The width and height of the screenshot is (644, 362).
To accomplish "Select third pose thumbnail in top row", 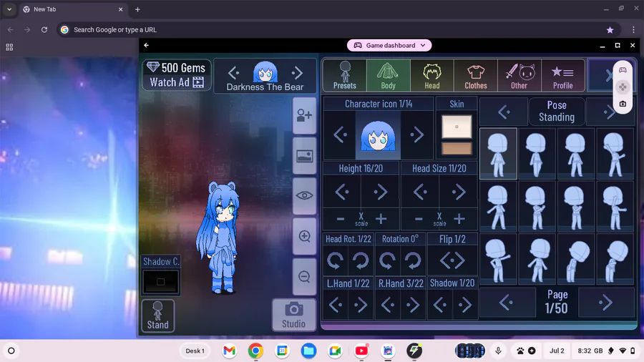I will (x=575, y=154).
